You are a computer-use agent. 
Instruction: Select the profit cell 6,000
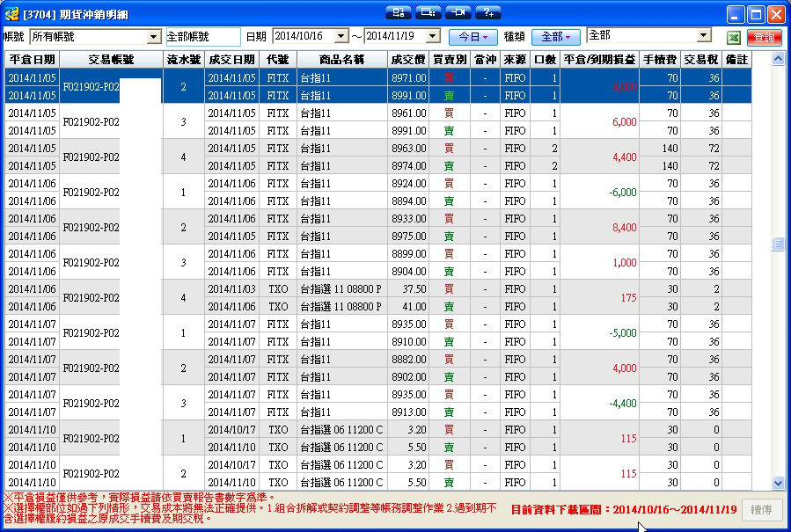(600, 121)
